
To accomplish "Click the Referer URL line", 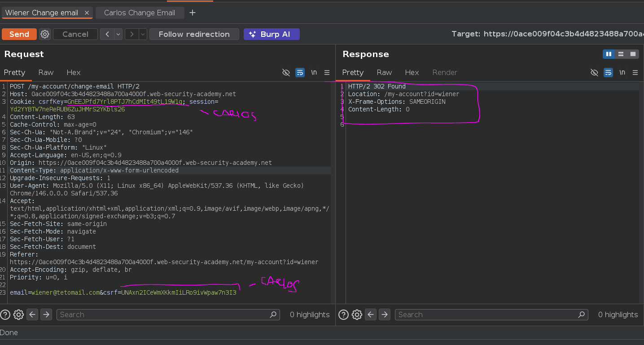I will [x=164, y=262].
